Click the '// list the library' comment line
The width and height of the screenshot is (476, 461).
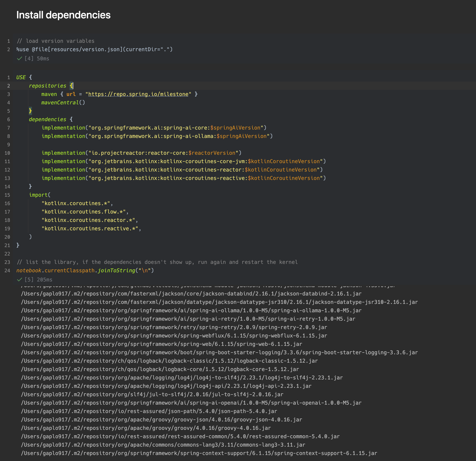click(x=157, y=262)
